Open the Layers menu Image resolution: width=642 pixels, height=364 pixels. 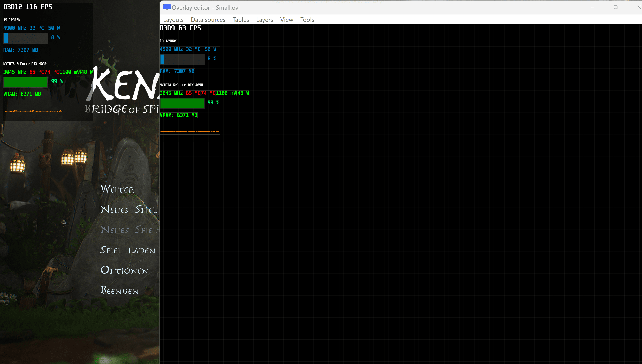click(264, 19)
